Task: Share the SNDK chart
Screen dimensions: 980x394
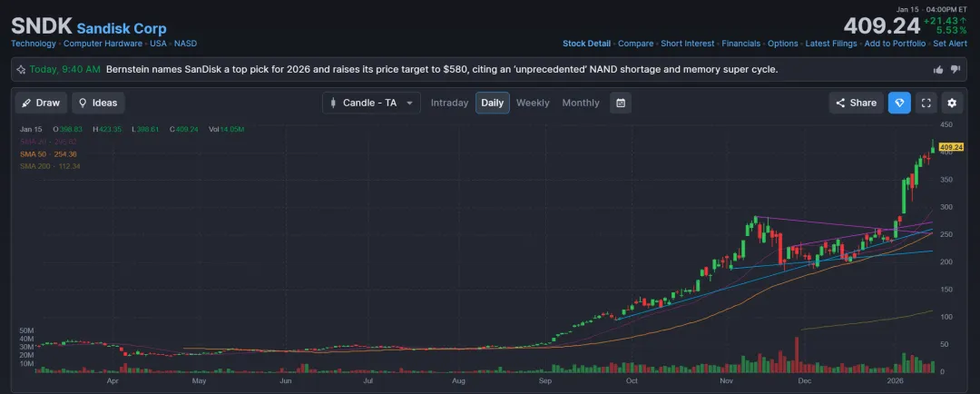Action: pyautogui.click(x=857, y=103)
